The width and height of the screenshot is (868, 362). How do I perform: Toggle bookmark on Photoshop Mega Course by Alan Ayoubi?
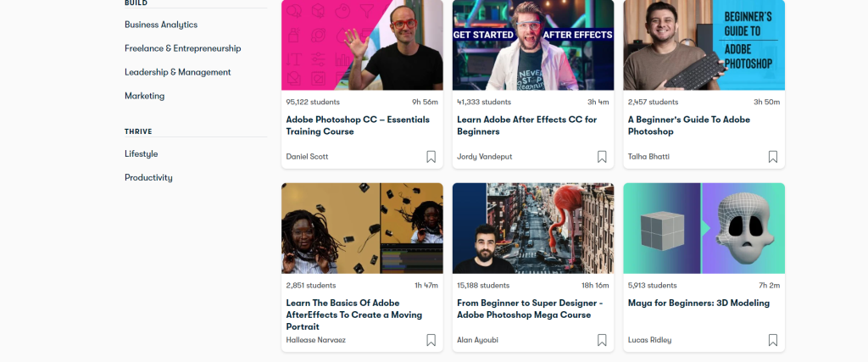(602, 340)
